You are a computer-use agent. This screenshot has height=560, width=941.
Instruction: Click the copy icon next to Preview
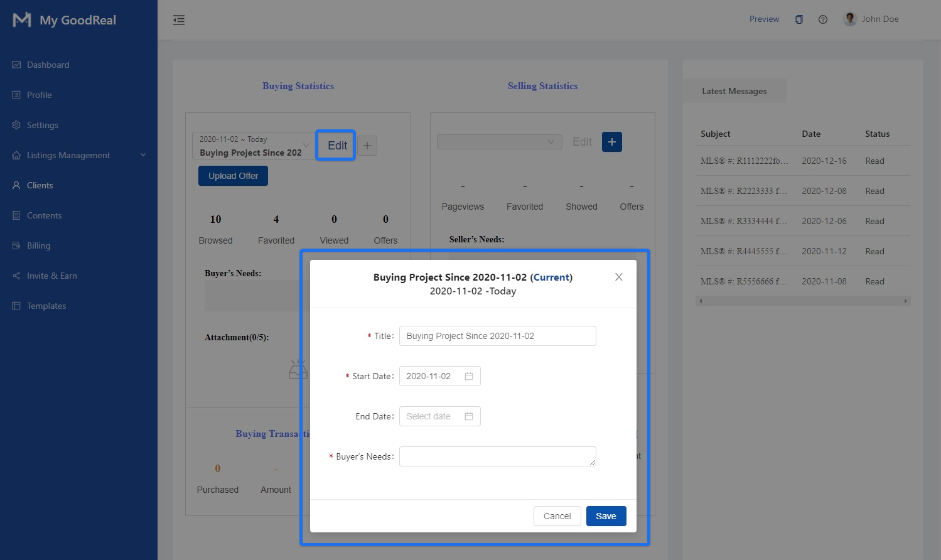click(x=799, y=19)
